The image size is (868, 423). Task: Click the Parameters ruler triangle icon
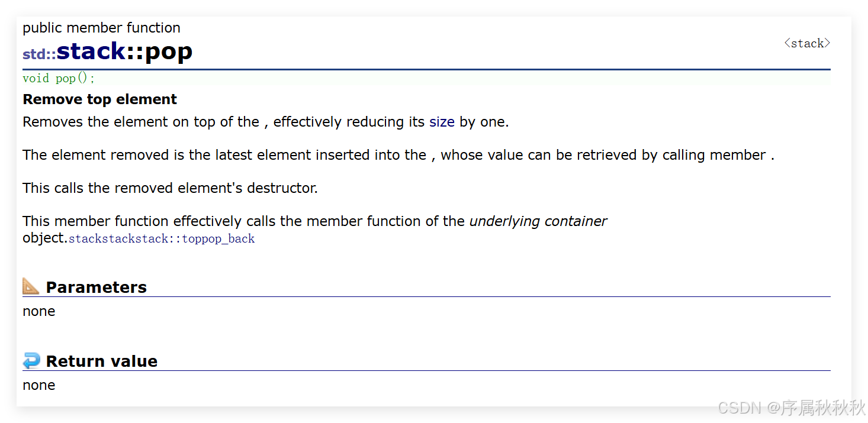[x=31, y=286]
